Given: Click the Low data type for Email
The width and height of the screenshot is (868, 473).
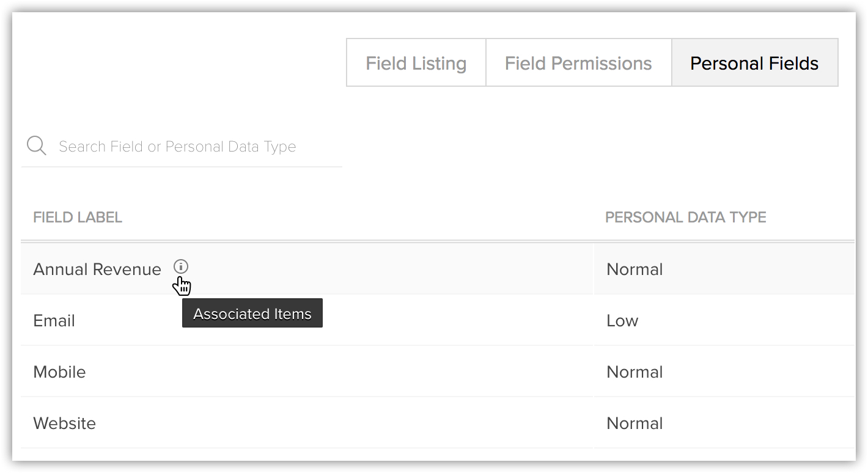Looking at the screenshot, I should pyautogui.click(x=622, y=321).
